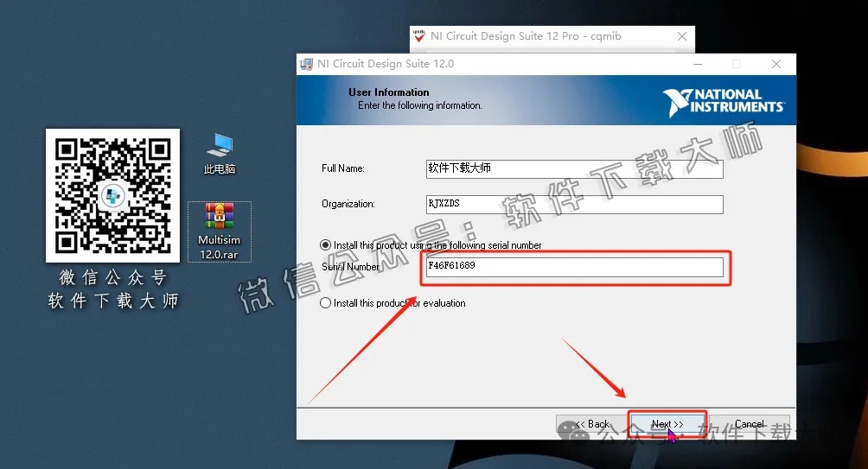This screenshot has height=469, width=868.
Task: Click the maximize button on the installer window
Action: pos(737,64)
